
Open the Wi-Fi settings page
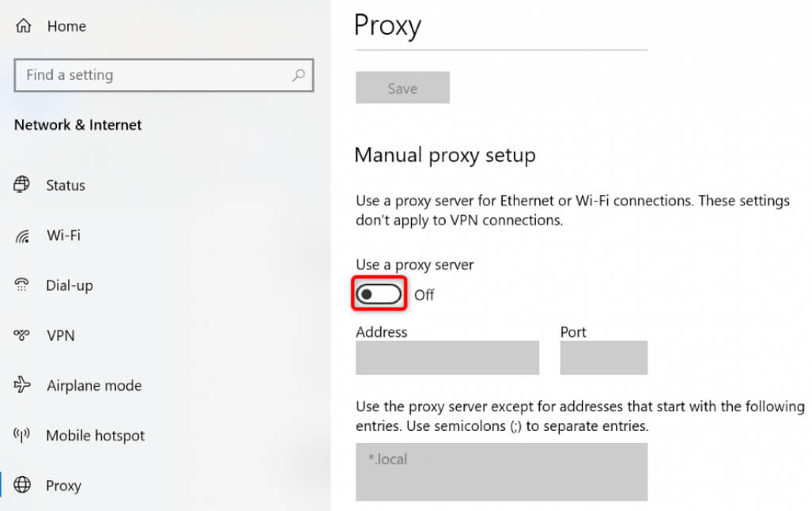(63, 235)
